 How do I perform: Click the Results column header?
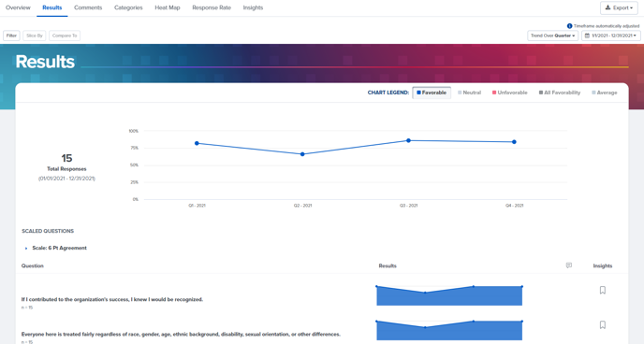[388, 265]
